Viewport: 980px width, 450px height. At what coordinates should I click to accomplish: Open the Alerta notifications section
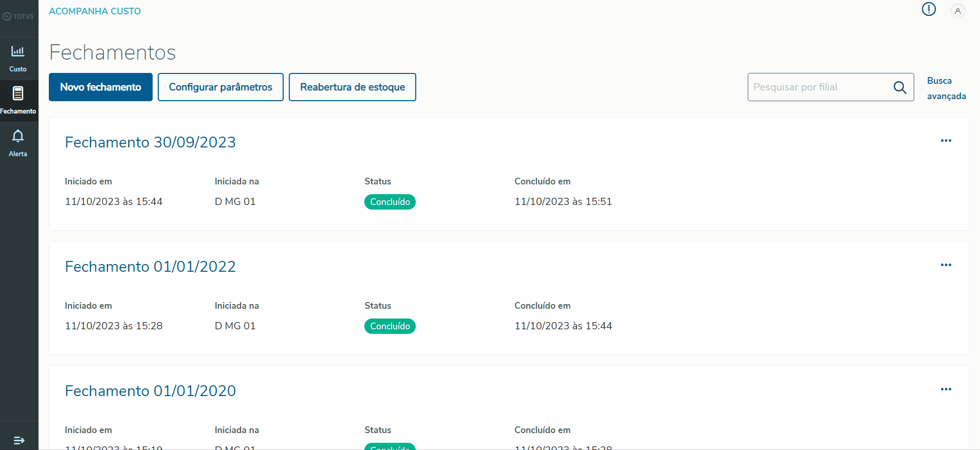19,143
